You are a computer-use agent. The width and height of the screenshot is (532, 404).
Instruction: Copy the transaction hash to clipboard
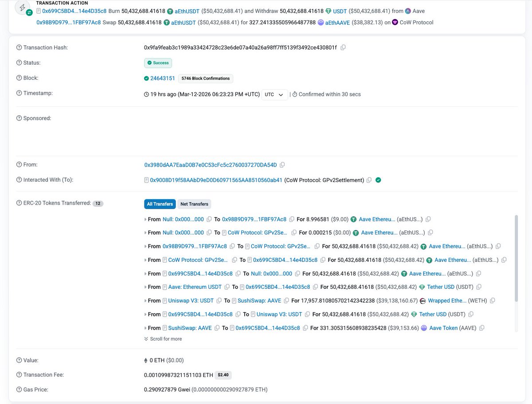pos(343,47)
